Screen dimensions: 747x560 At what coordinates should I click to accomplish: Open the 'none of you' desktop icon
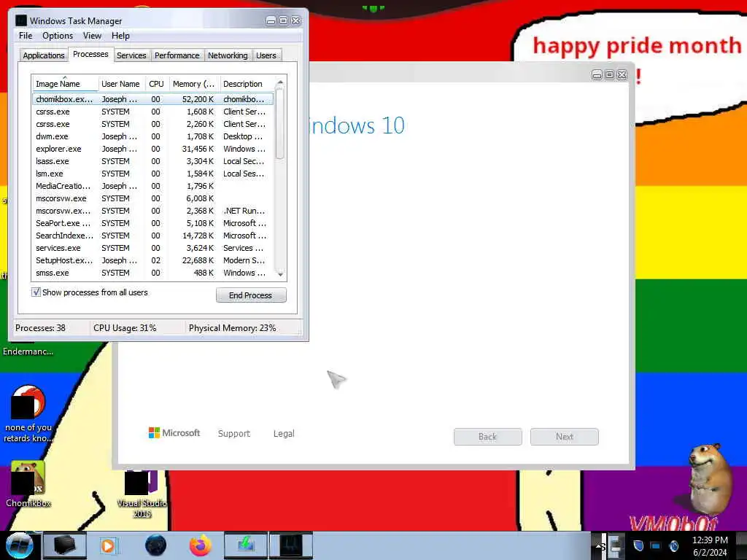(28, 414)
